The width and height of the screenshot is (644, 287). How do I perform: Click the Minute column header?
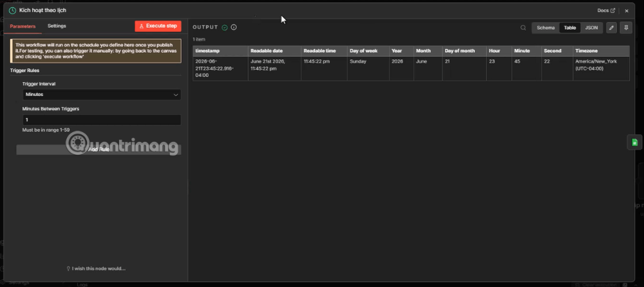tap(527, 51)
